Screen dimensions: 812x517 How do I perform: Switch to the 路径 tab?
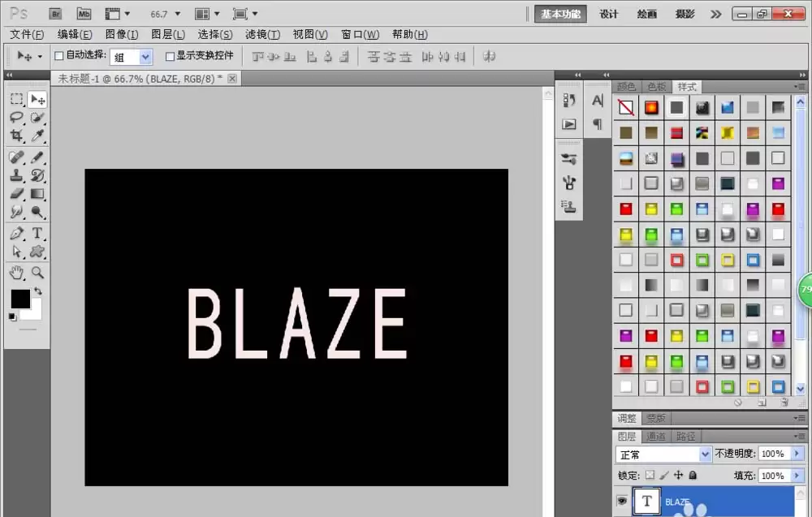pyautogui.click(x=685, y=437)
